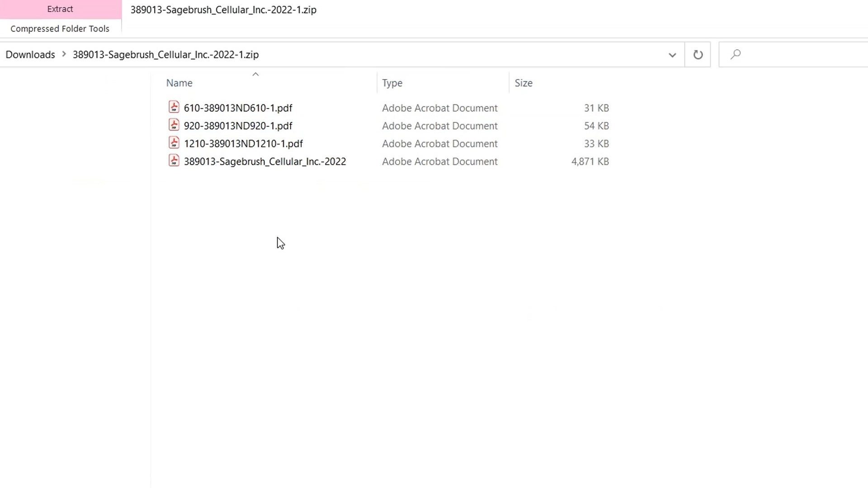
Task: Click PDF icon of 389013-Sagebrush_Cellular_Inc.-2022
Action: (174, 161)
